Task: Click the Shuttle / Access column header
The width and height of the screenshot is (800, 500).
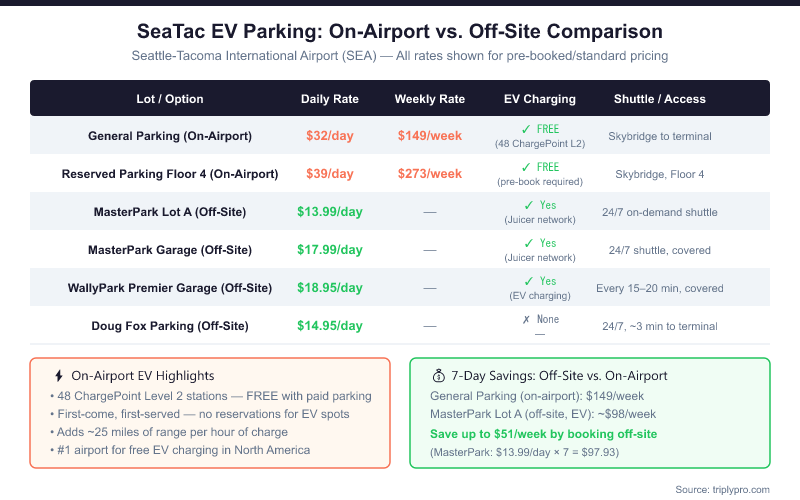Action: (660, 99)
